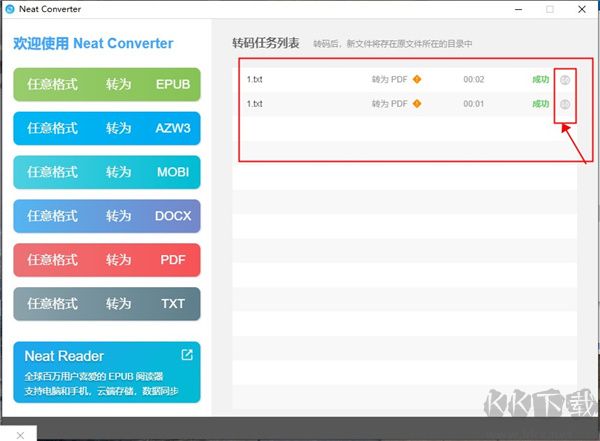
Task: Click orange diamond icon in 00:01 row
Action: (417, 104)
